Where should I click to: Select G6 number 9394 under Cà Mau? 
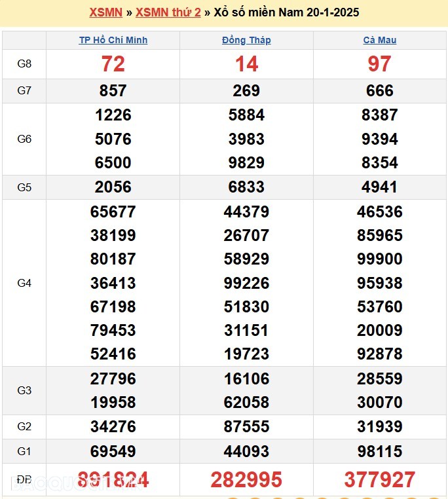click(379, 139)
